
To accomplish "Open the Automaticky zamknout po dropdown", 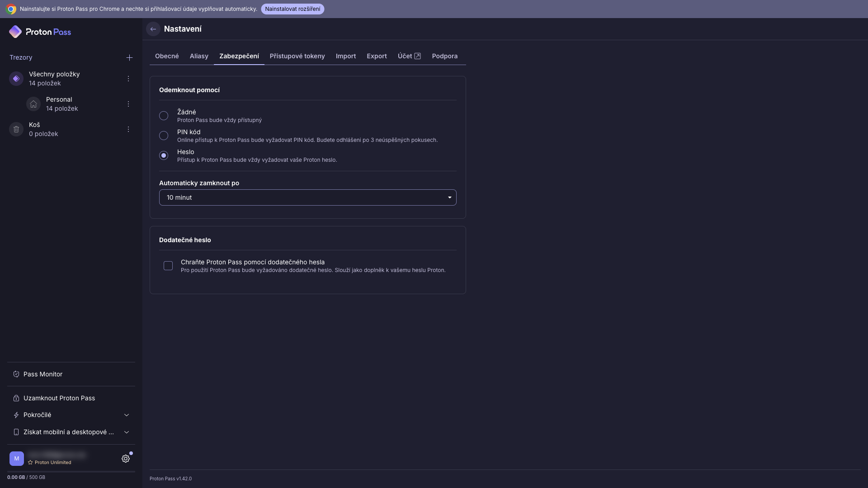I will 308,197.
